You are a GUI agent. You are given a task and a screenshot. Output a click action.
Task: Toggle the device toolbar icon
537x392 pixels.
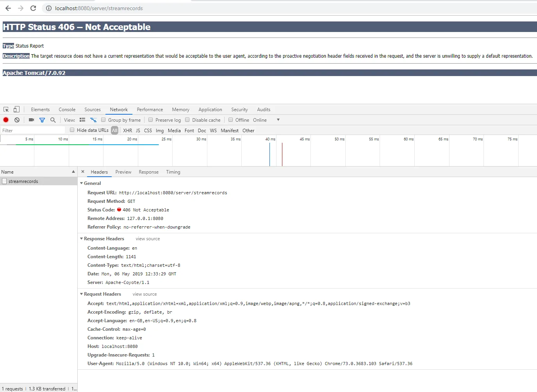tap(16, 110)
